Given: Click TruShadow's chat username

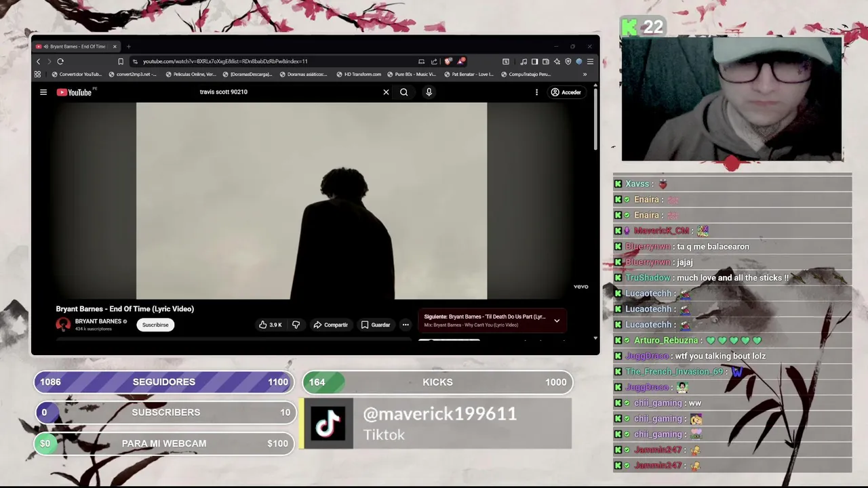Looking at the screenshot, I should pos(648,278).
